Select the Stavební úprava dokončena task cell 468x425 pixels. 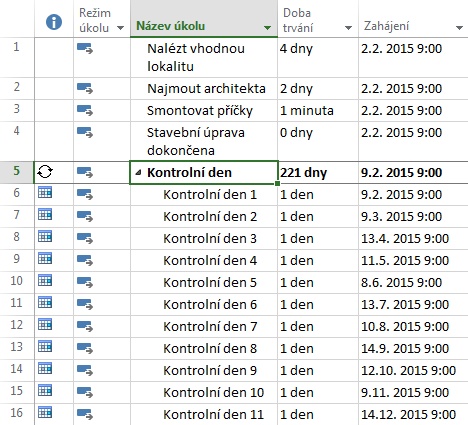204,142
